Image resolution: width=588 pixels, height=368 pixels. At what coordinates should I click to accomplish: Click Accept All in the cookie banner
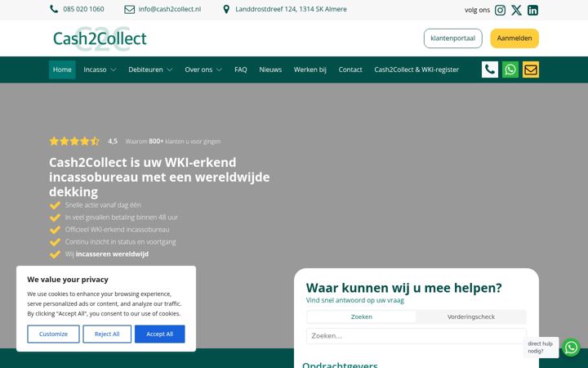pos(160,334)
